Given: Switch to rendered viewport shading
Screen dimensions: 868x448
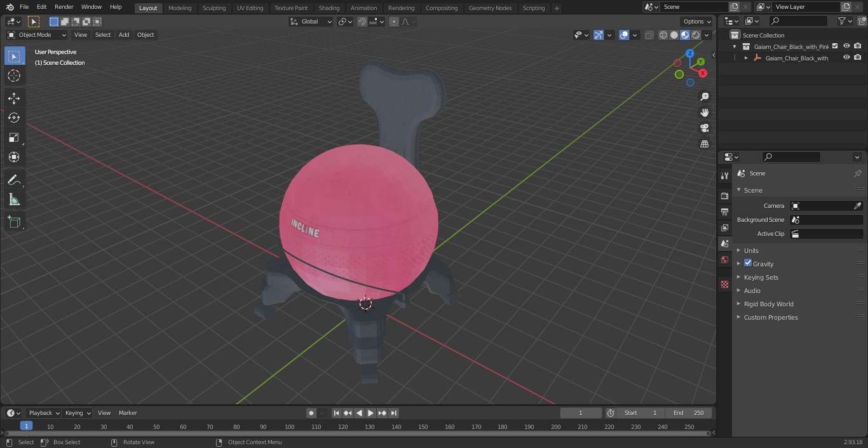Looking at the screenshot, I should pos(696,35).
